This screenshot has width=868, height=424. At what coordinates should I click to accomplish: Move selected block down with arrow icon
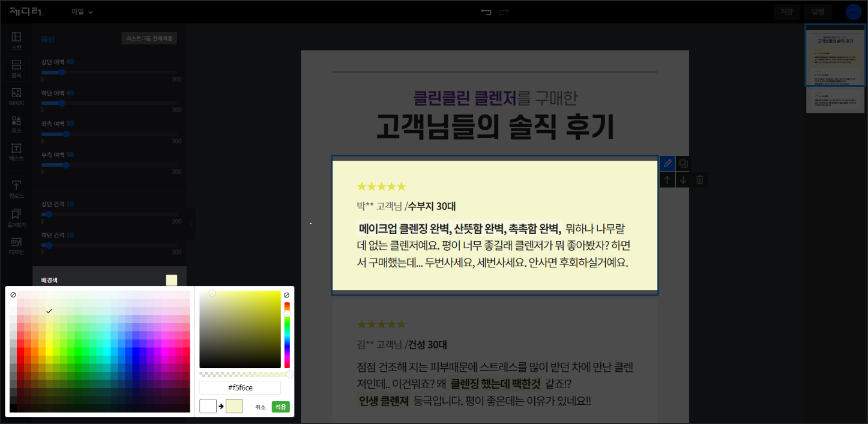click(683, 180)
